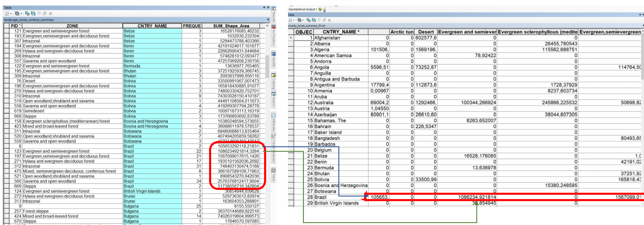Click Related Tables icon in left table
644x225 pixels.
pos(17,14)
